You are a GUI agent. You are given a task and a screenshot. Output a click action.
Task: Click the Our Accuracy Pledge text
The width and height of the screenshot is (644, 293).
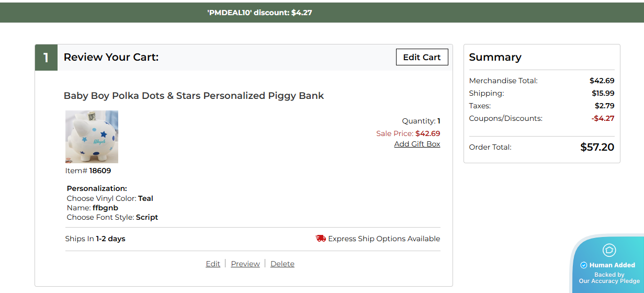coord(609,281)
